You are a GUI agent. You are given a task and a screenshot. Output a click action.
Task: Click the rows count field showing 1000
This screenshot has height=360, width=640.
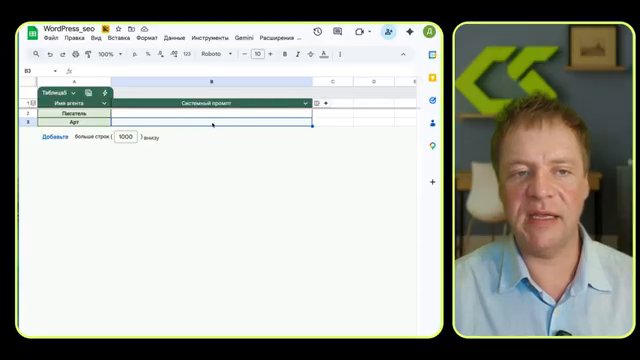click(x=126, y=137)
